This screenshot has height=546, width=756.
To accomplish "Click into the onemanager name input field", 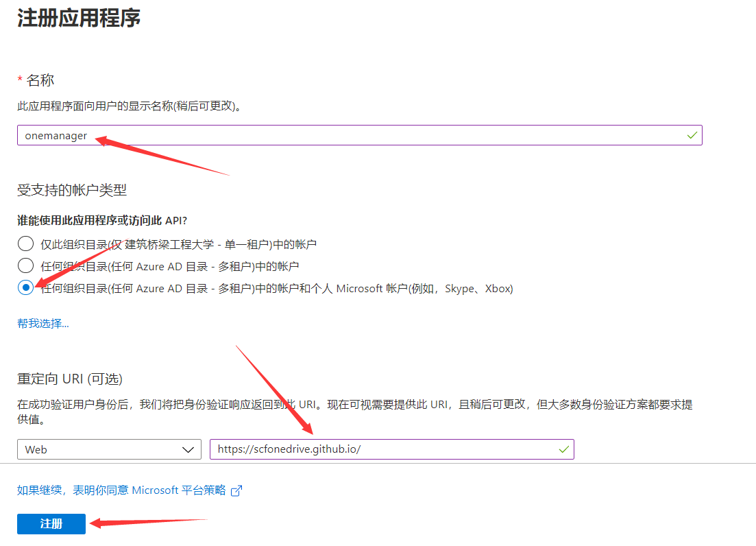I will pyautogui.click(x=343, y=135).
